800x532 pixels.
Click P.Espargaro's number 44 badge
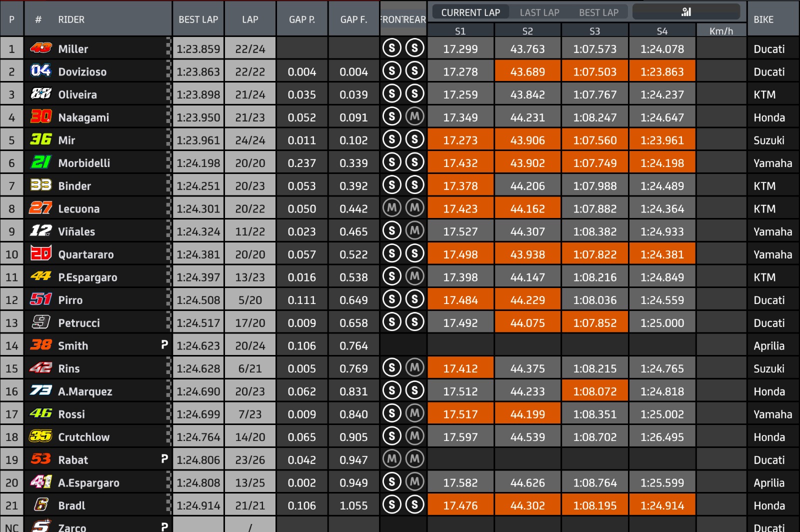[41, 276]
